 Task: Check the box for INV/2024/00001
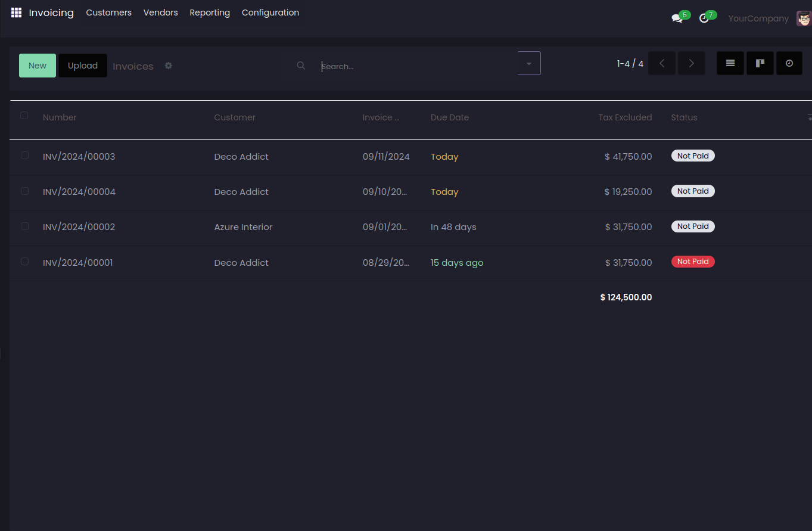click(24, 262)
